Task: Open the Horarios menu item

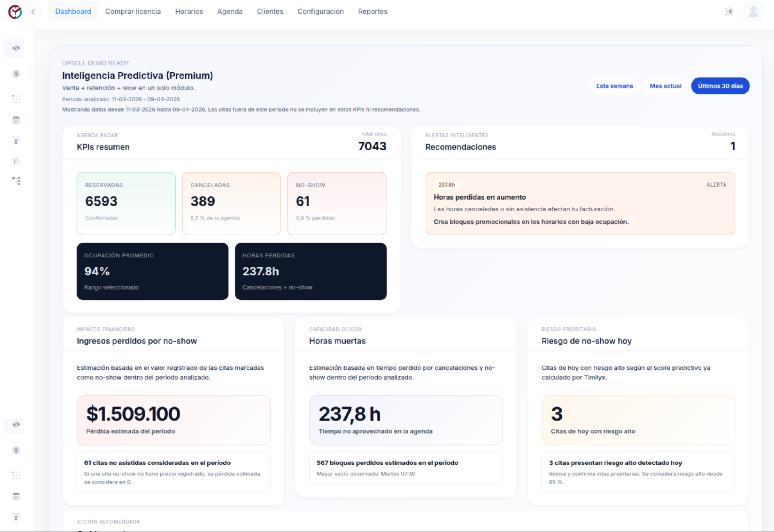Action: pos(189,11)
